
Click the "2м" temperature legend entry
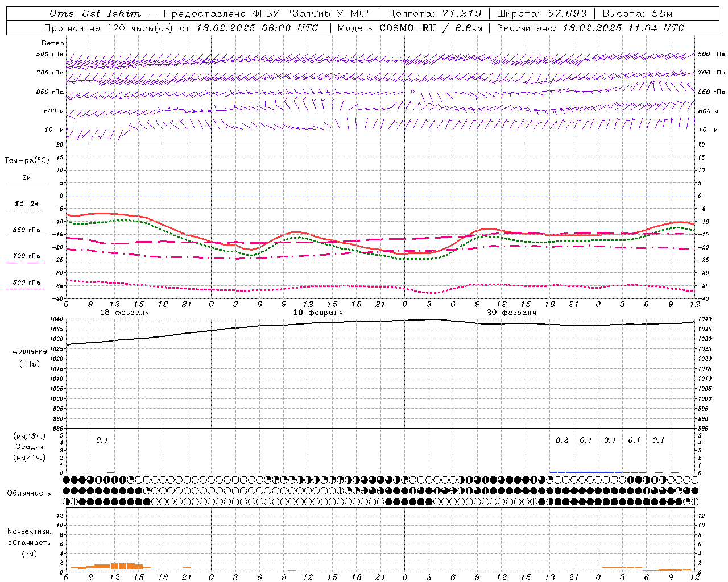26,178
